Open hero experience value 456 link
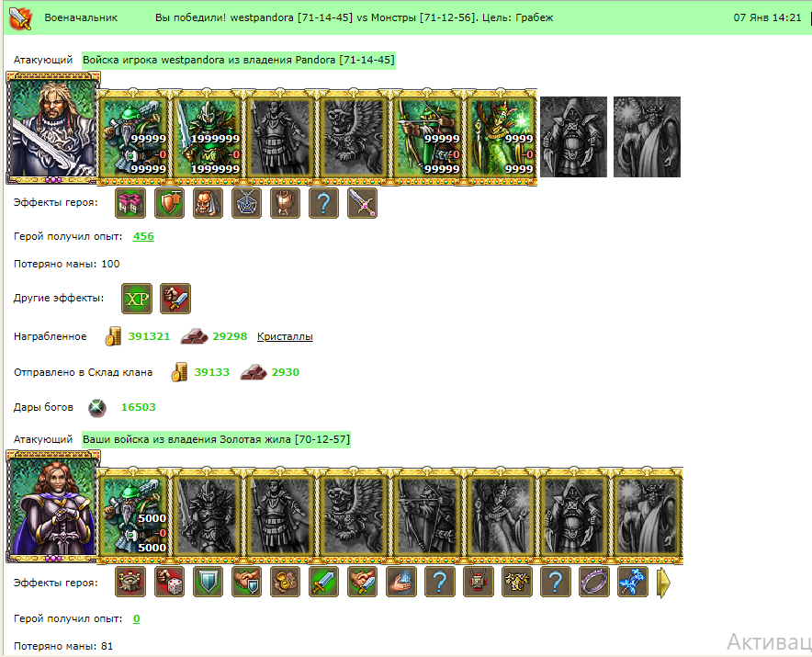 [x=143, y=236]
